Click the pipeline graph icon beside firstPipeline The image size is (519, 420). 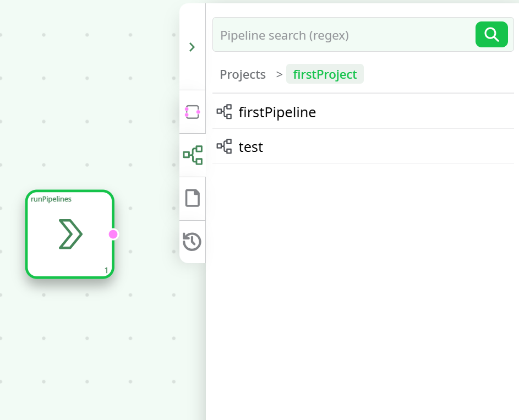coord(224,111)
